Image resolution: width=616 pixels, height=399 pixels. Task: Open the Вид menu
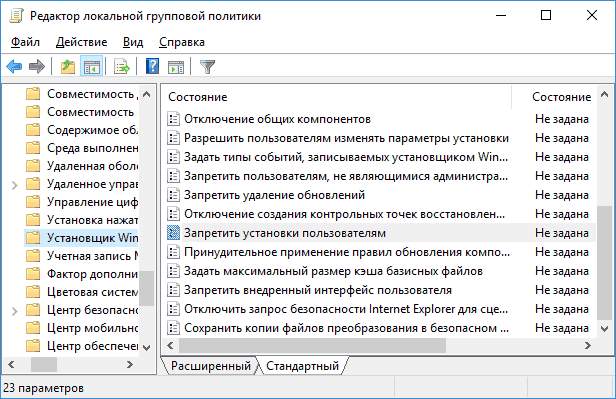tap(133, 42)
